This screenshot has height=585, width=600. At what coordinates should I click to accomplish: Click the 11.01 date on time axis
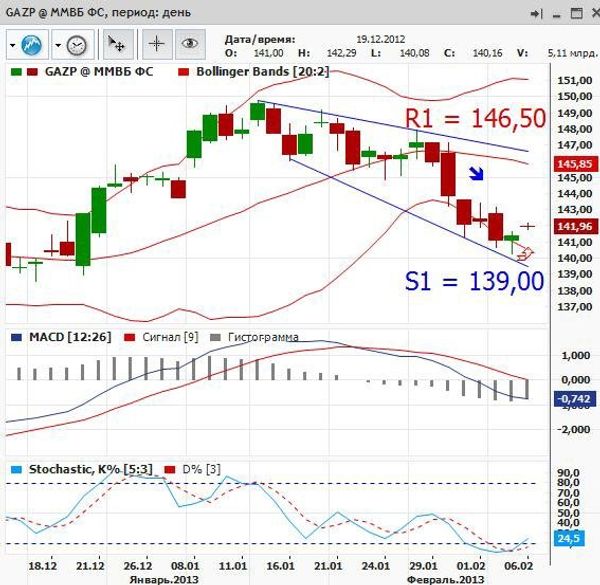[233, 566]
